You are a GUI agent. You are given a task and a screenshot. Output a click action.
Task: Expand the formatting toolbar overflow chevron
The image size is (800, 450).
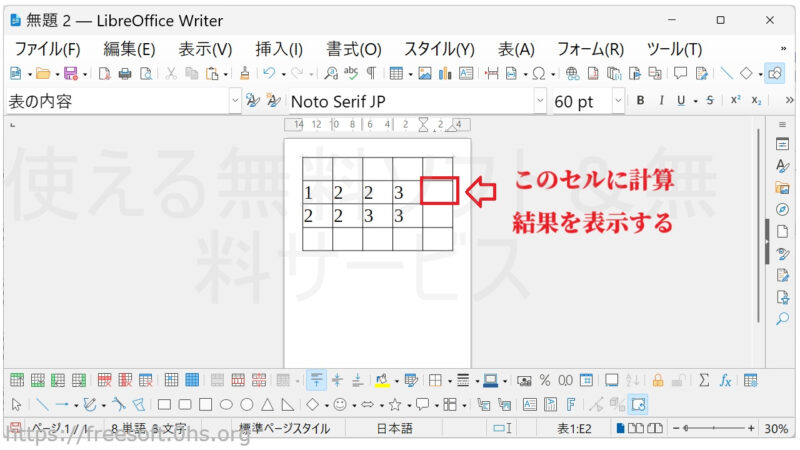789,101
